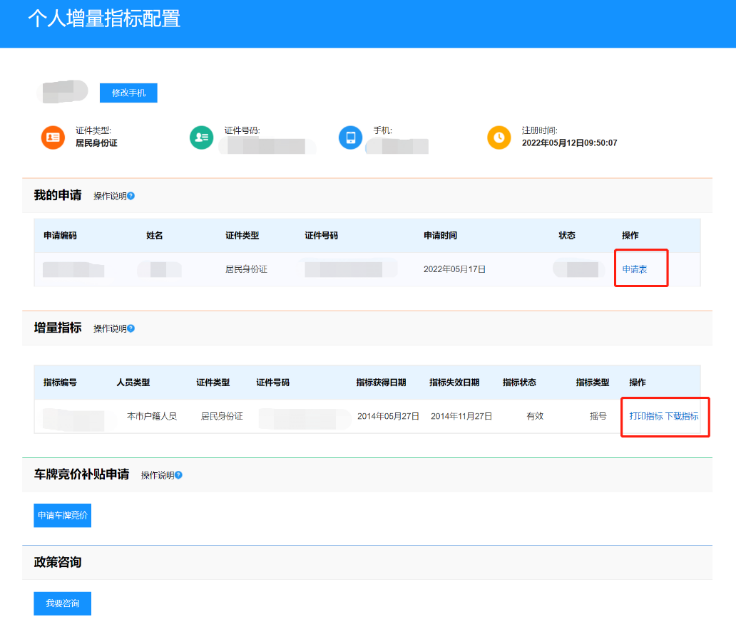Click the 下载指标 link

coord(682,416)
